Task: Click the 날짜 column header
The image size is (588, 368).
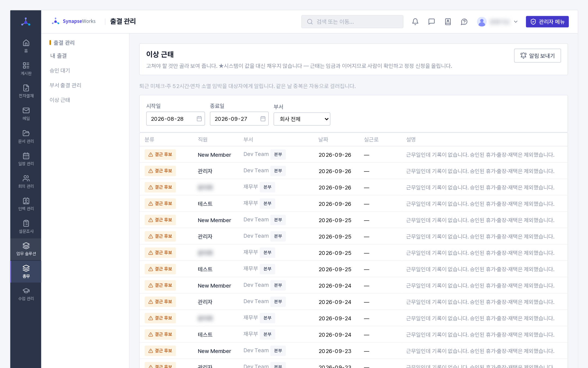Action: point(323,140)
